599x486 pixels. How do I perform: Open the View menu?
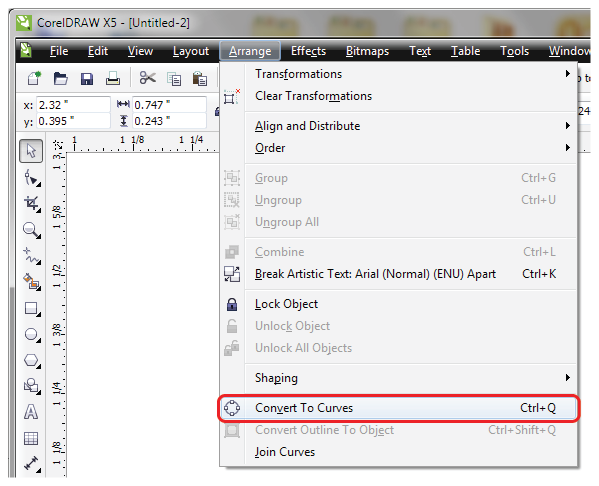click(x=140, y=51)
